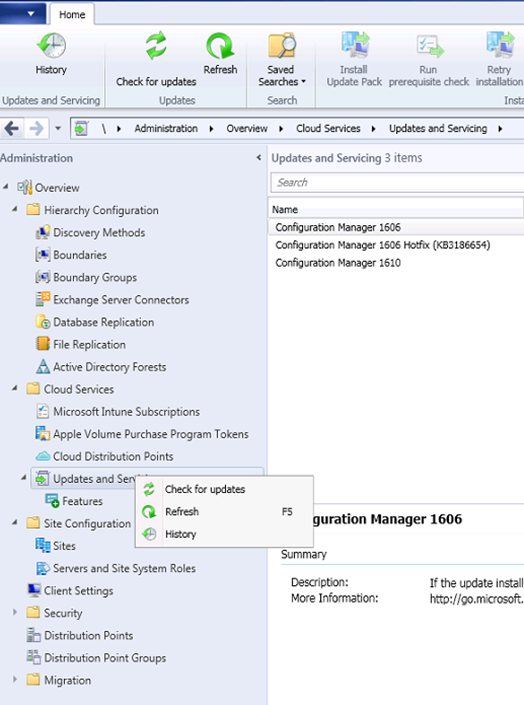This screenshot has height=705, width=524.
Task: Select the Migration folder
Action: pyautogui.click(x=58, y=680)
